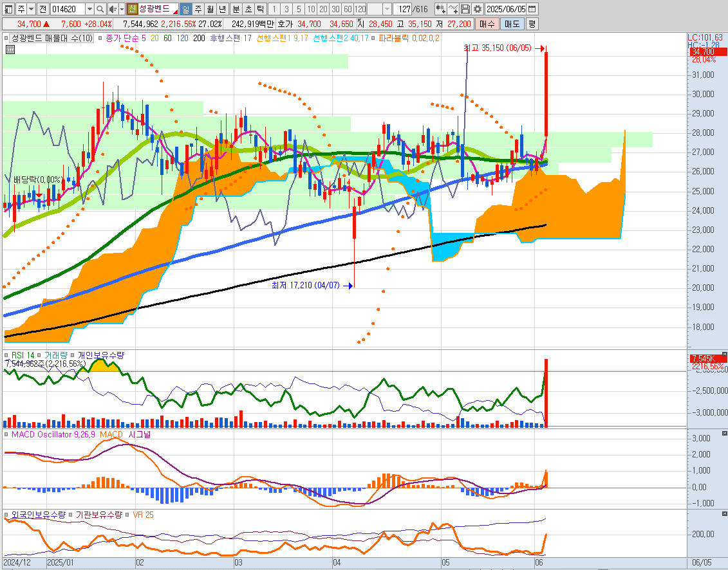Choose the 10 interval button
Image resolution: width=728 pixels, height=570 pixels.
(x=311, y=9)
